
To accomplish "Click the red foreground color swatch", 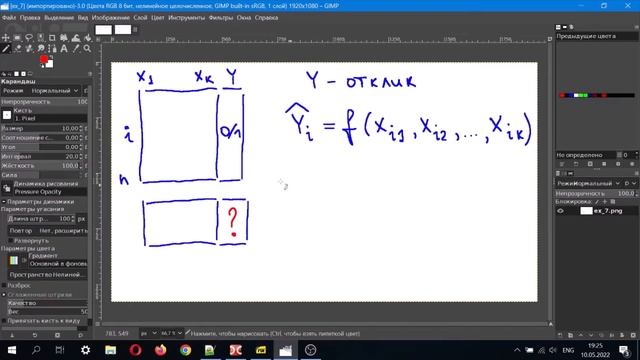I will pos(43,60).
